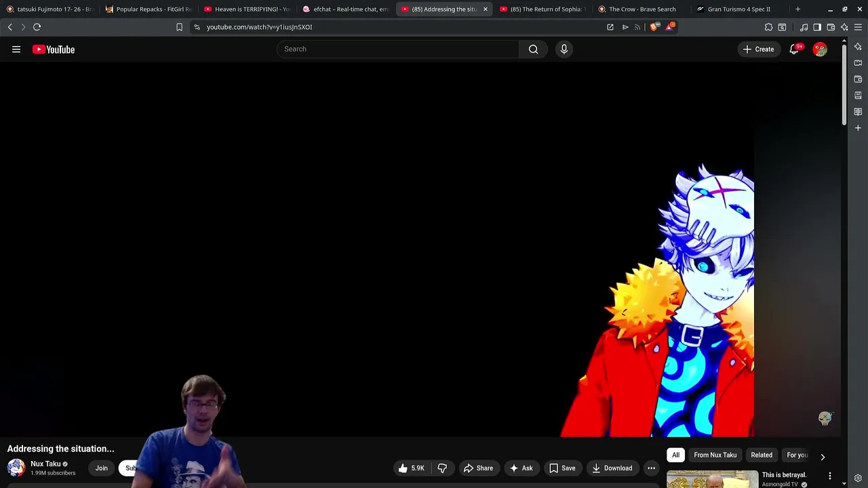868x488 pixels.
Task: Select the From Nux Taku chip
Action: pyautogui.click(x=715, y=455)
